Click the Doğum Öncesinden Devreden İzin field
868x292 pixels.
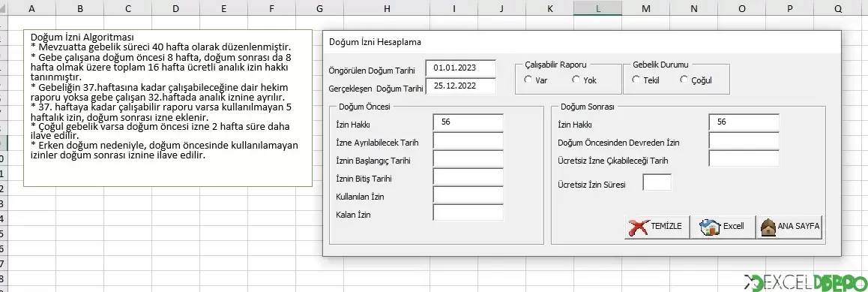click(x=744, y=140)
